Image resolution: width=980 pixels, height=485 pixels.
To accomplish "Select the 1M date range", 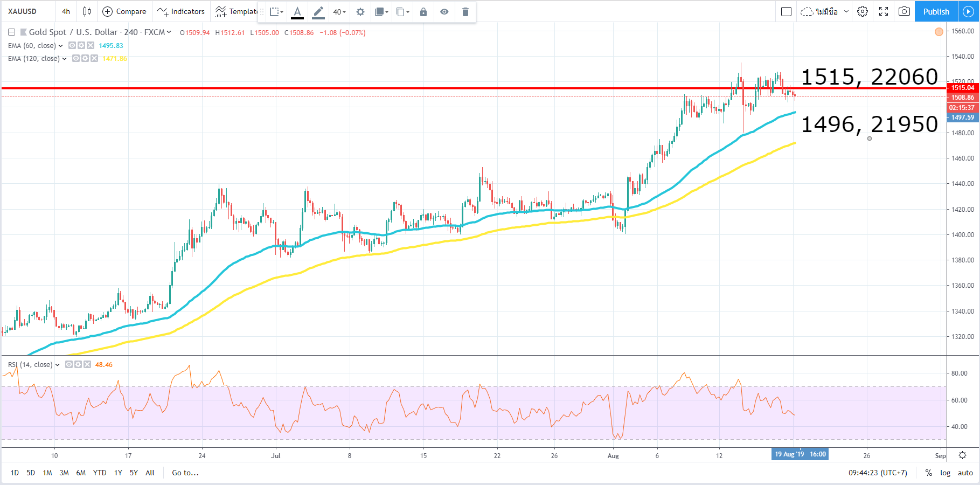I will [x=47, y=473].
